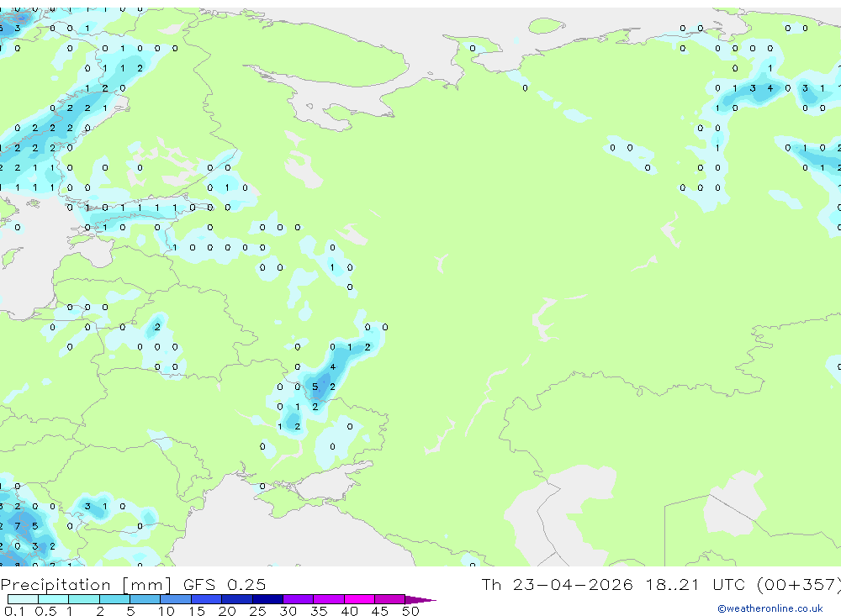Select the 0.5–1 mm legend color box
841x616 pixels.
54,599
